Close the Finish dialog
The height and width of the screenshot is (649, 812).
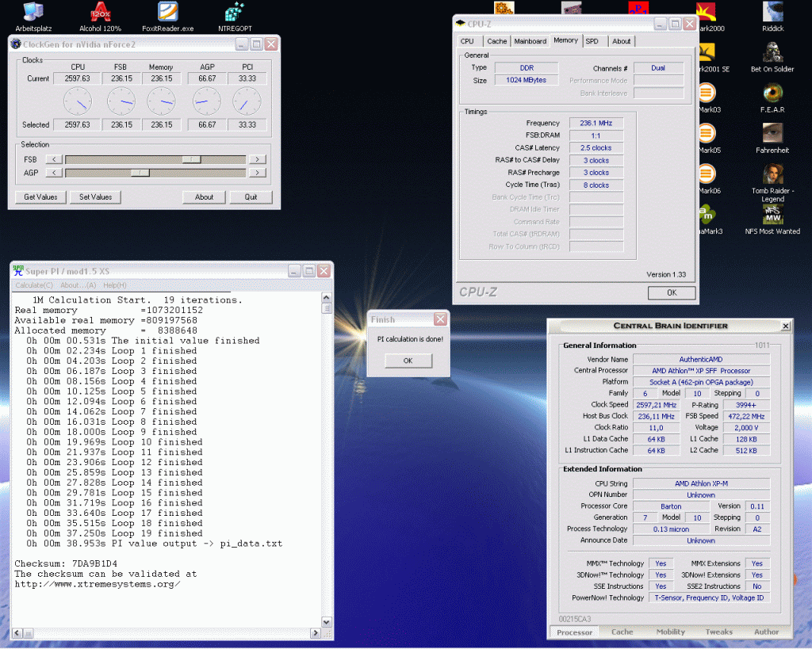click(440, 319)
